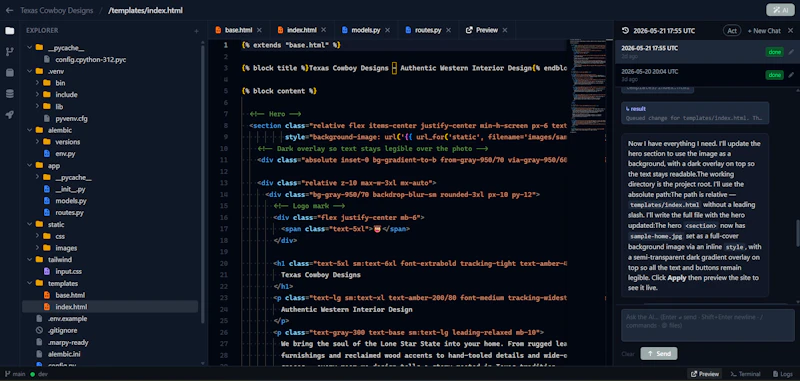
Task: Close the models.py tab
Action: tap(387, 30)
